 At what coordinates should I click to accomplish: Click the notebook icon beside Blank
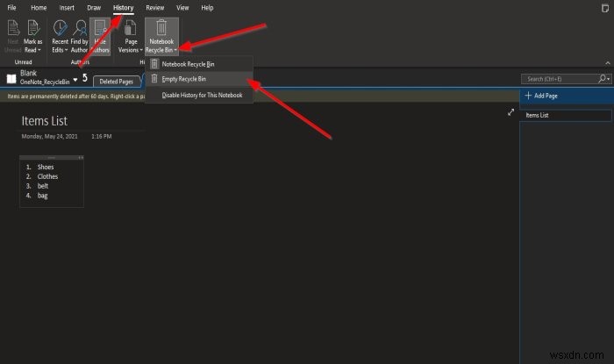click(11, 79)
